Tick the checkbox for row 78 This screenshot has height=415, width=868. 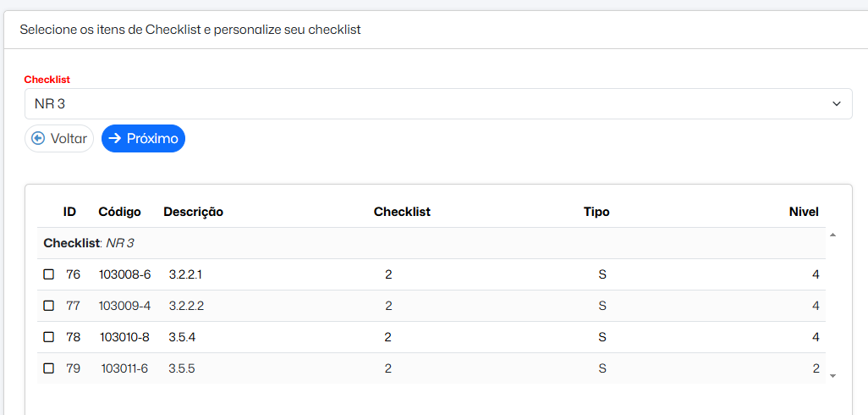[x=49, y=337]
